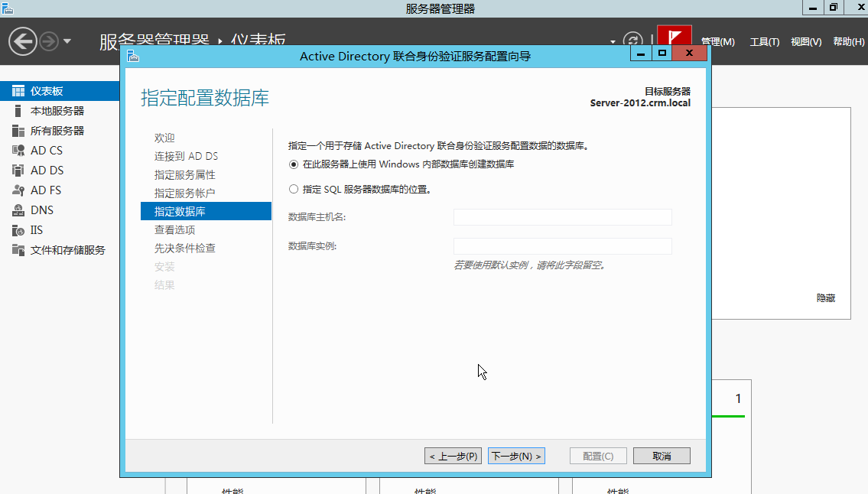Open the 管理(M) menu

pyautogui.click(x=717, y=42)
